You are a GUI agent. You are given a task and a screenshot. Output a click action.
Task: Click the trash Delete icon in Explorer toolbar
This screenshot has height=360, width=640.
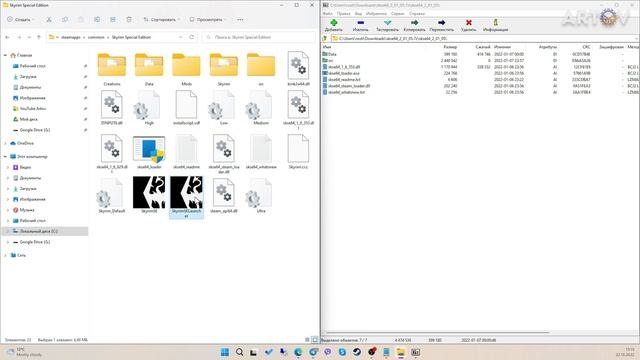(129, 20)
